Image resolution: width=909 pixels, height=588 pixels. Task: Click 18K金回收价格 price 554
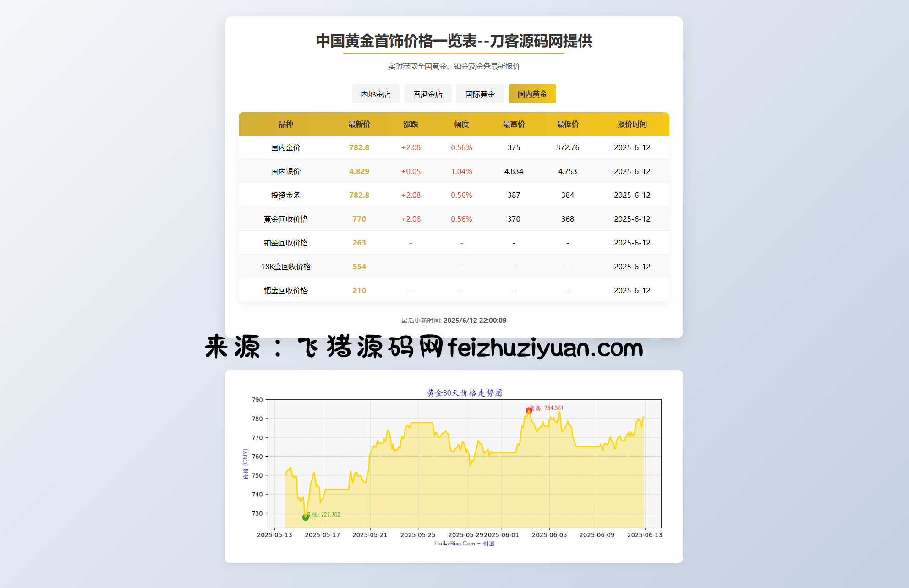coord(359,267)
